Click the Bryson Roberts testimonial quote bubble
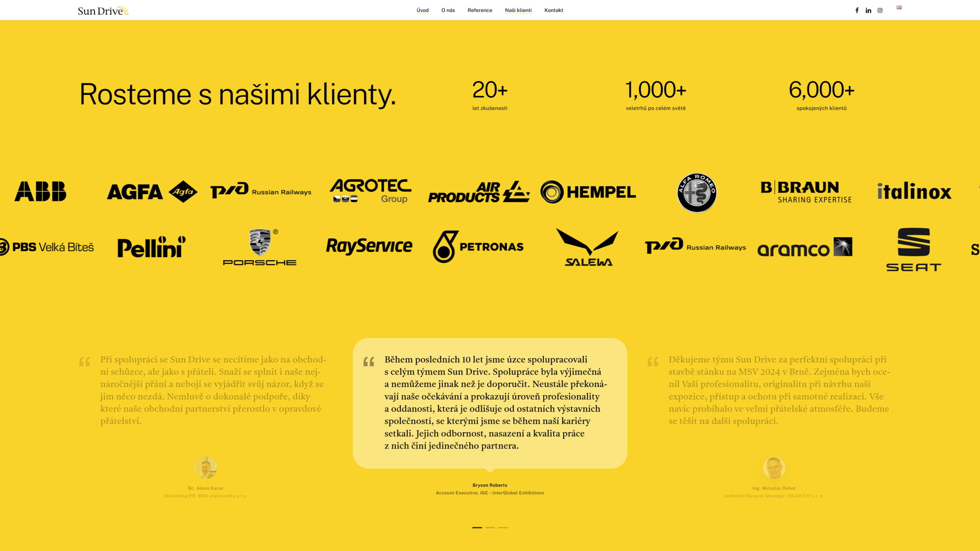Image resolution: width=980 pixels, height=551 pixels. (x=490, y=403)
